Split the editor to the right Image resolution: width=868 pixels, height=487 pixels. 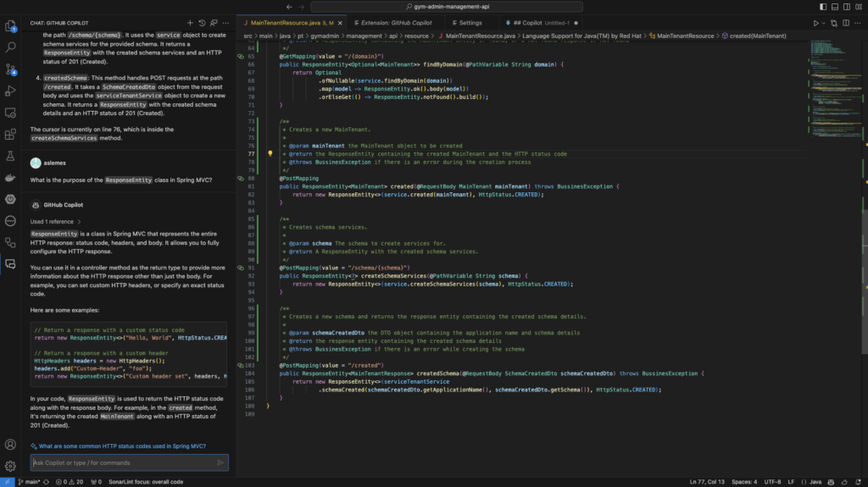pos(846,23)
